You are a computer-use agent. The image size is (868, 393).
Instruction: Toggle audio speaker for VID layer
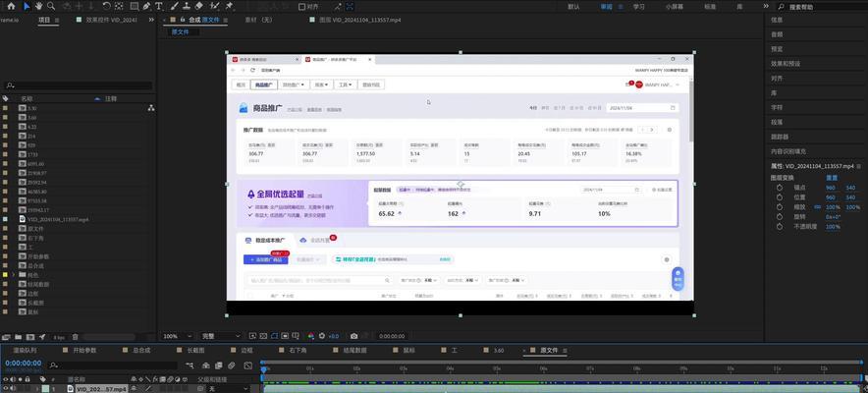coord(13,389)
